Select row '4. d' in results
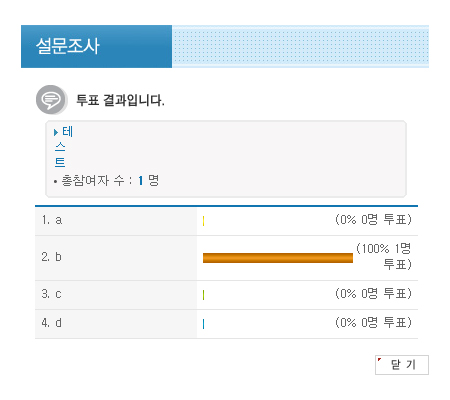Viewport: 450px width, 400px height. (x=226, y=324)
